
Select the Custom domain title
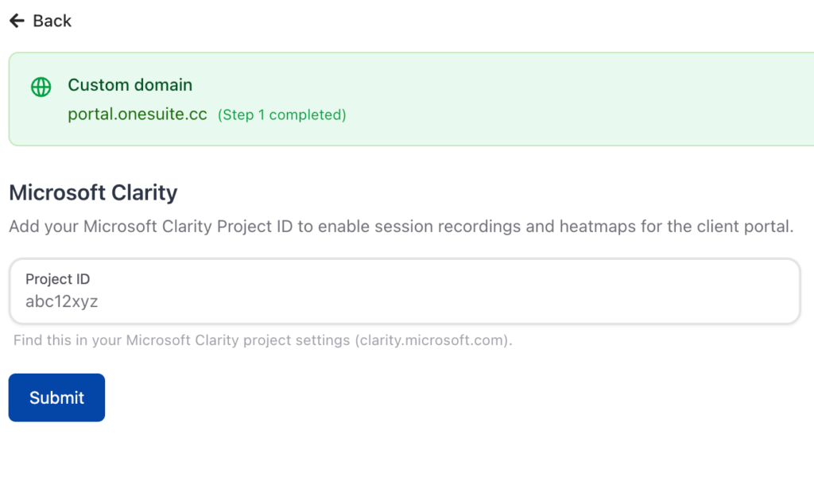pos(130,85)
